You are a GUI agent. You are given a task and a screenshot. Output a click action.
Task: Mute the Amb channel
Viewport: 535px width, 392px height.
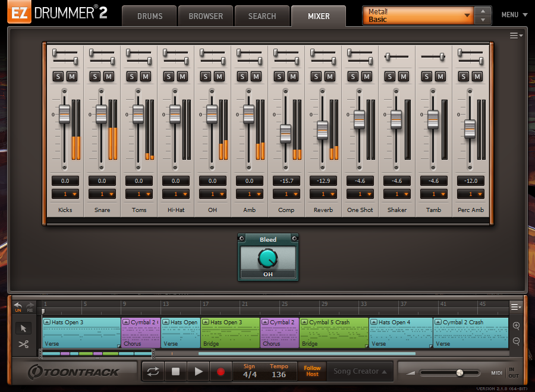tap(256, 77)
